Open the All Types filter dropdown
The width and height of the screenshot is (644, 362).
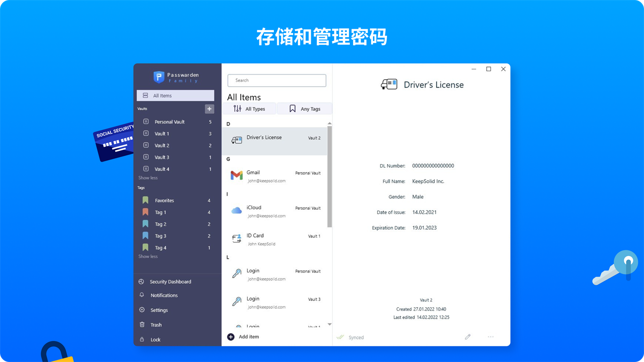(249, 108)
